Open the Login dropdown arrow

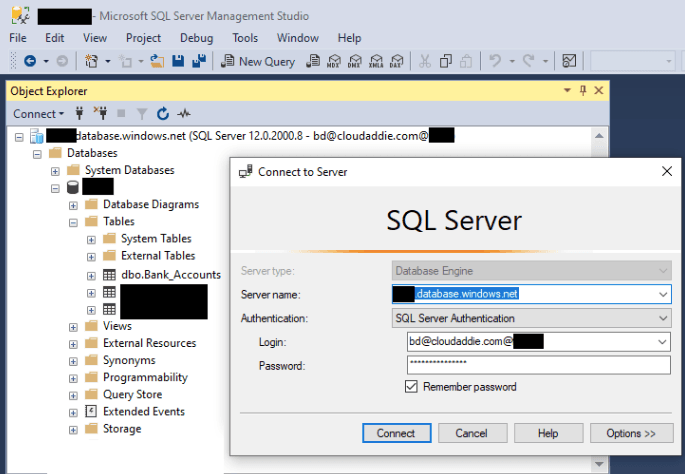(662, 342)
